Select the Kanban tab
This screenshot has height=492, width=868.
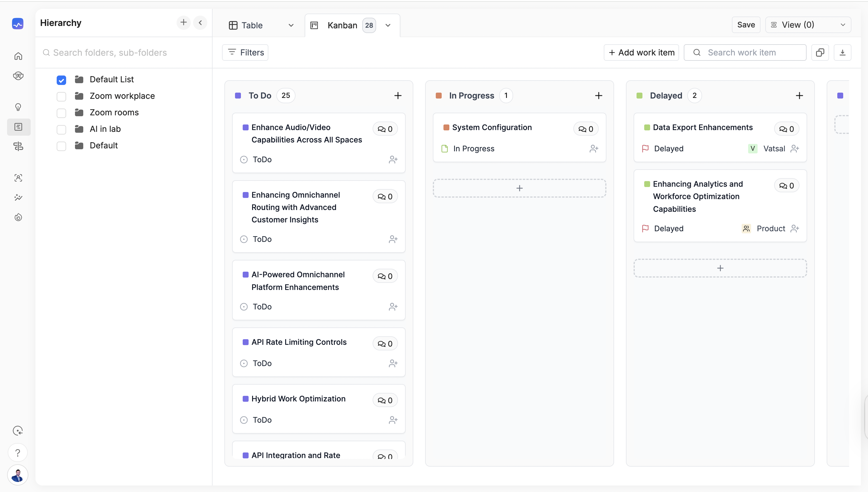(x=342, y=25)
